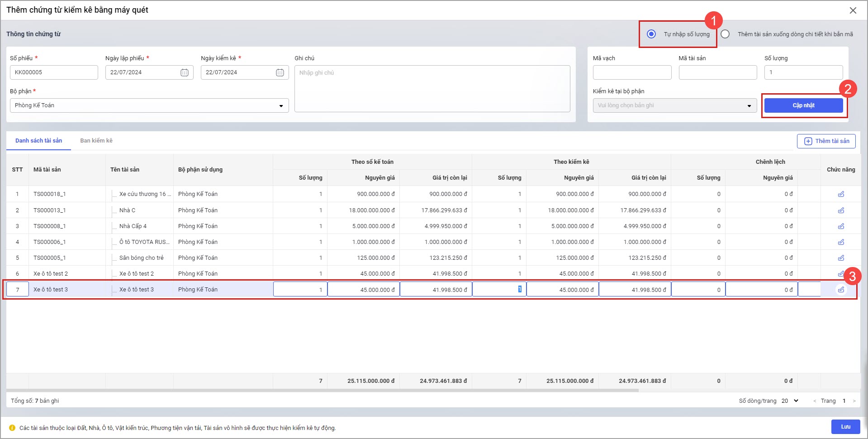868x439 pixels.
Task: Focus the Mã vạch input field
Action: [632, 72]
